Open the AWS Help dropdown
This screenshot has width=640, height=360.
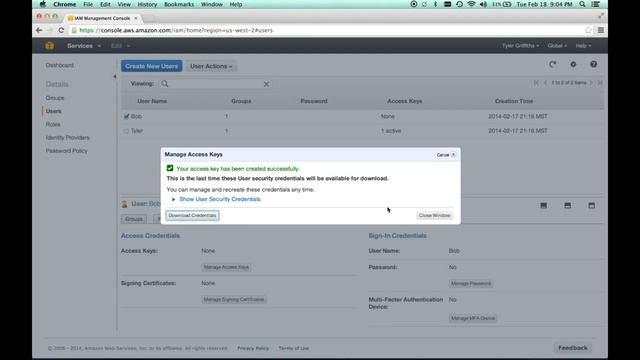click(583, 46)
